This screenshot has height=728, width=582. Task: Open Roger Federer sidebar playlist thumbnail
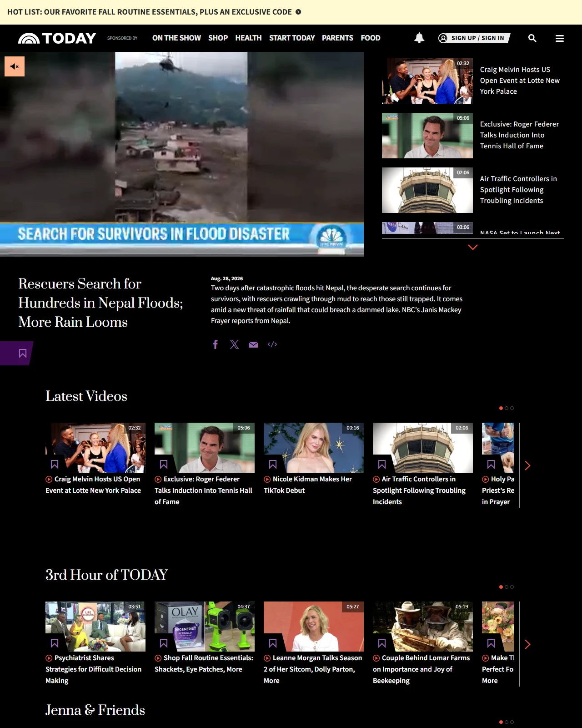[x=427, y=136]
